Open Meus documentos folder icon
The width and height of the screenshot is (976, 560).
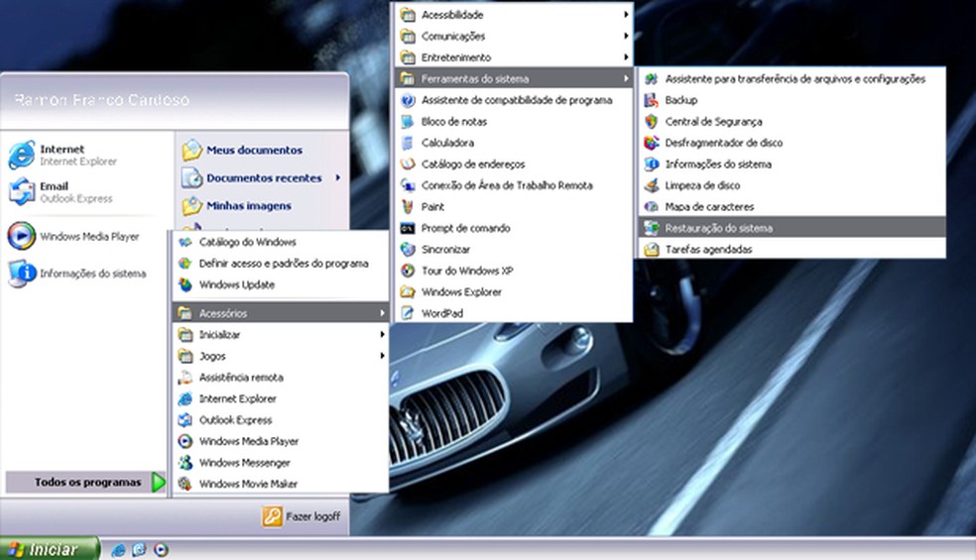[x=191, y=150]
